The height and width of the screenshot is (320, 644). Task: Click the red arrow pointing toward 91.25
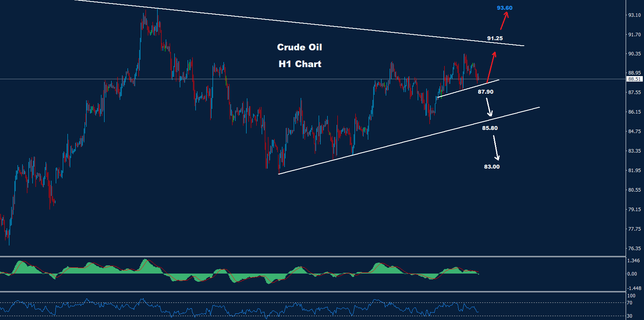click(x=491, y=67)
